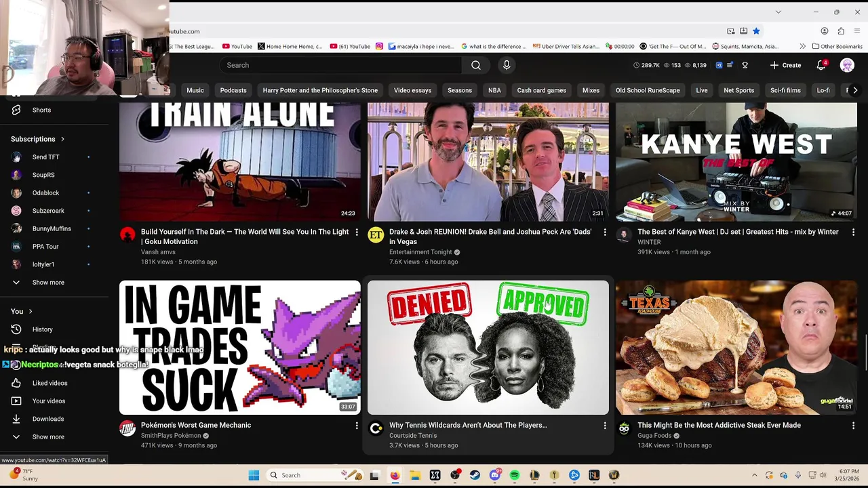
Task: Select the Sci-fi films filter chip
Action: [x=785, y=90]
